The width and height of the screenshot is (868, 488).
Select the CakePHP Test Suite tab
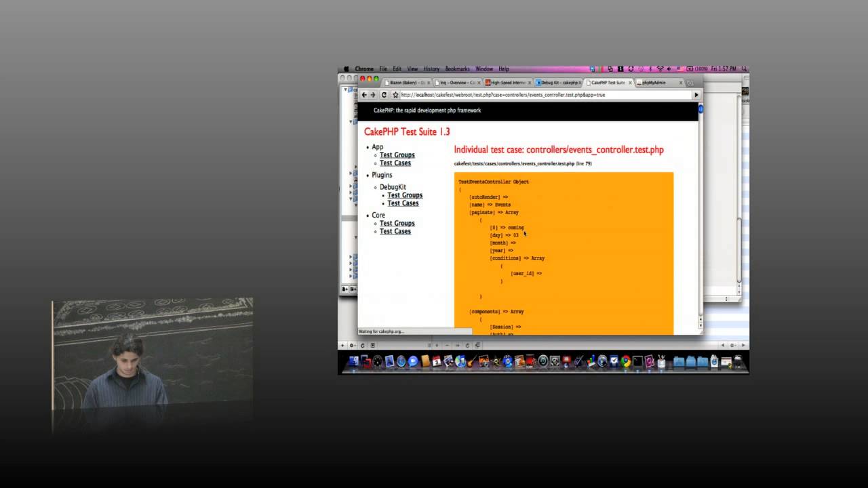click(x=608, y=83)
